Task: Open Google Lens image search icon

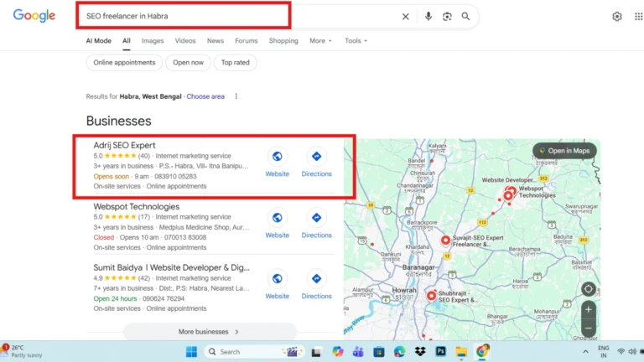Action: (x=447, y=17)
